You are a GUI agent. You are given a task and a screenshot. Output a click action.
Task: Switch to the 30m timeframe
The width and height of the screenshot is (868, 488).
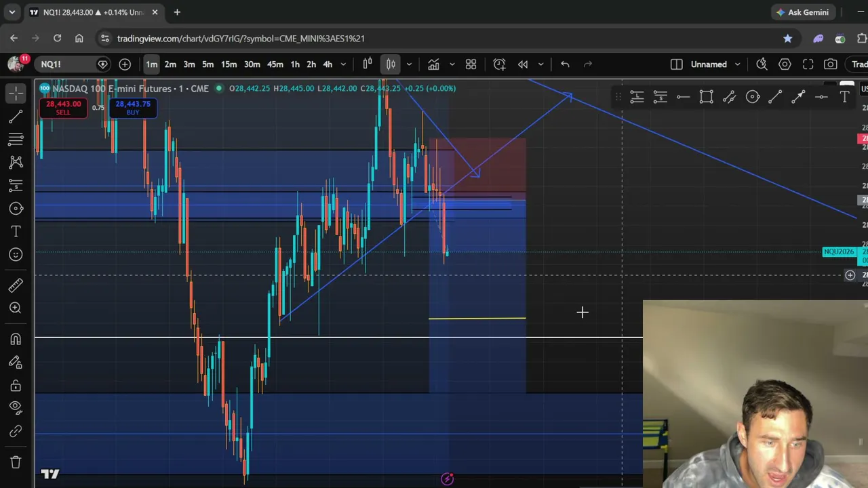click(x=252, y=64)
